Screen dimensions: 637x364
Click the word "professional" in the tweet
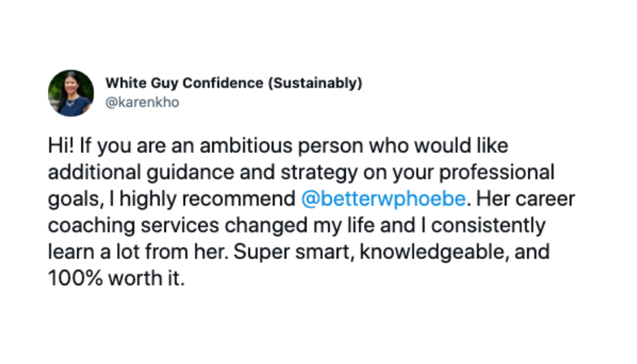point(497,172)
